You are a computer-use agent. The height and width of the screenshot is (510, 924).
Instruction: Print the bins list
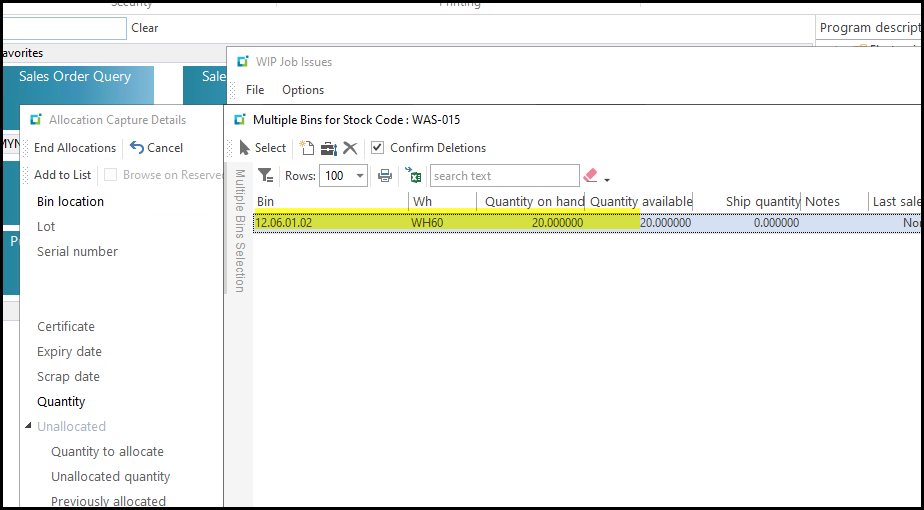pyautogui.click(x=385, y=176)
